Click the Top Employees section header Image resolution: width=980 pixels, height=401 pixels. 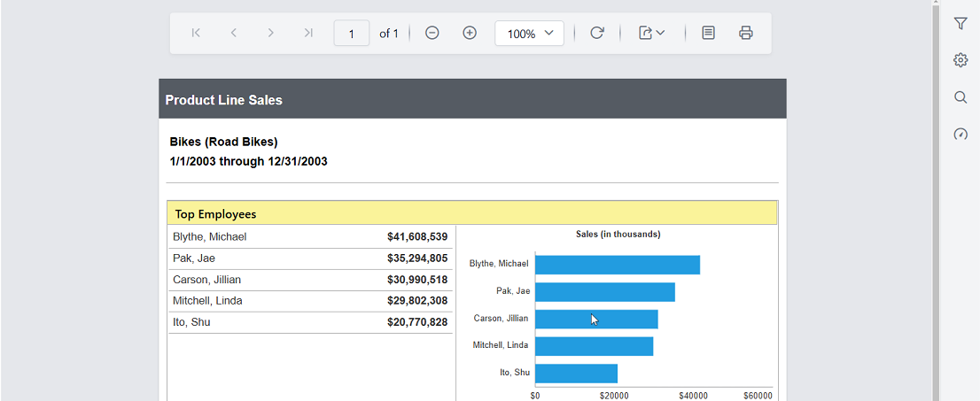tap(471, 213)
